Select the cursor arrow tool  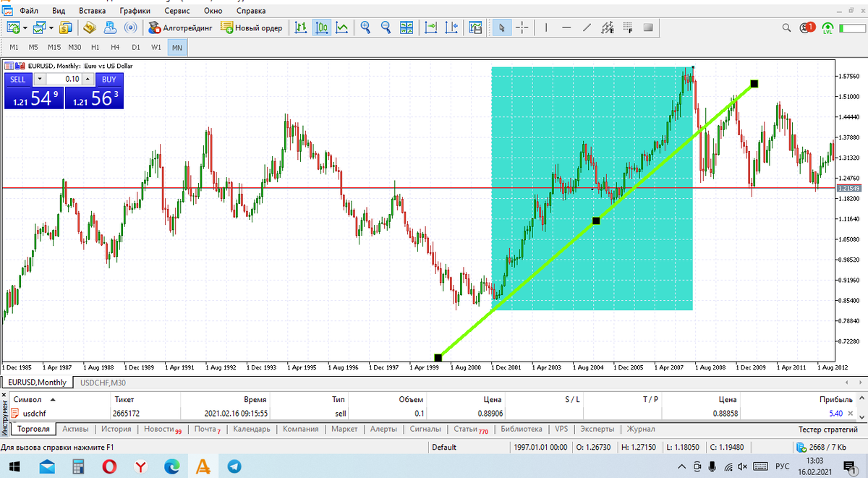(502, 27)
